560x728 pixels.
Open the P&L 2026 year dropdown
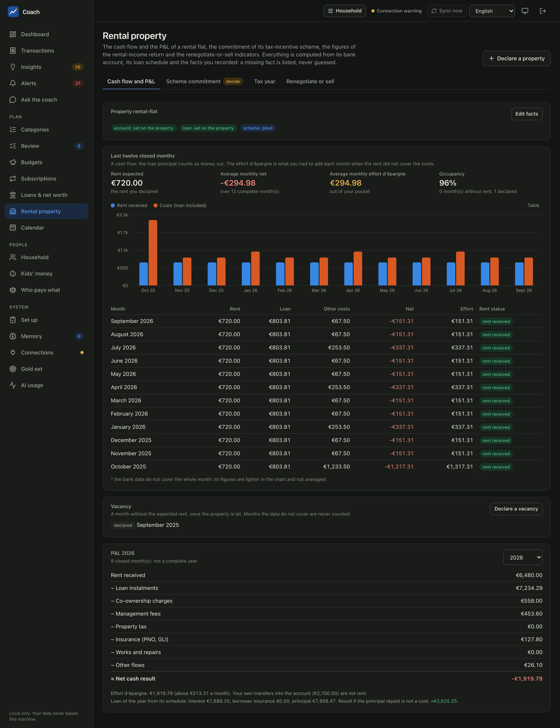coord(522,557)
